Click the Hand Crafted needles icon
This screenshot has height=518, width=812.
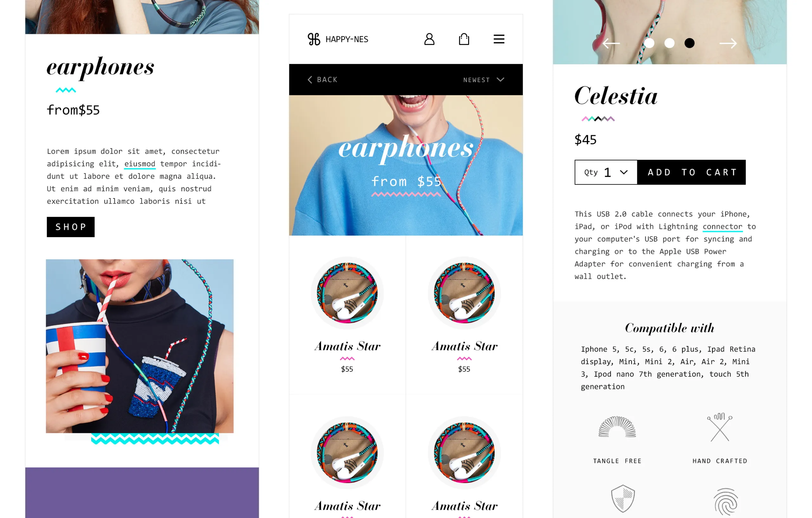point(720,427)
